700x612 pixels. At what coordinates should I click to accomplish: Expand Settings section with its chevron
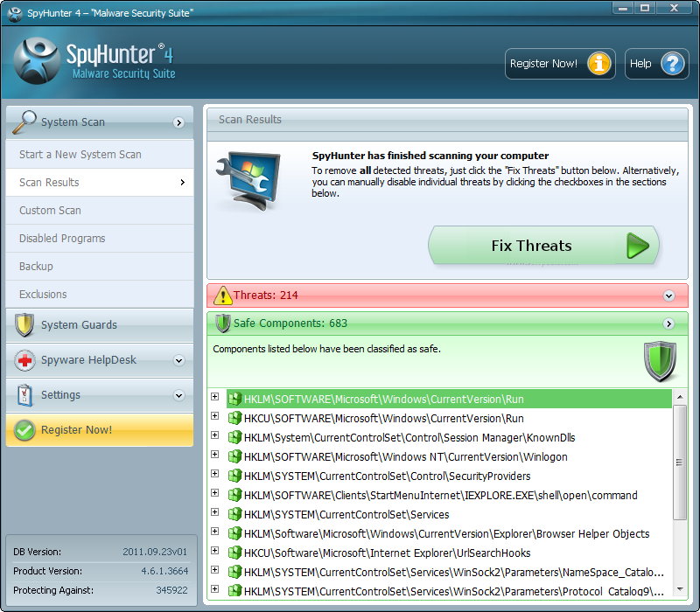(178, 396)
